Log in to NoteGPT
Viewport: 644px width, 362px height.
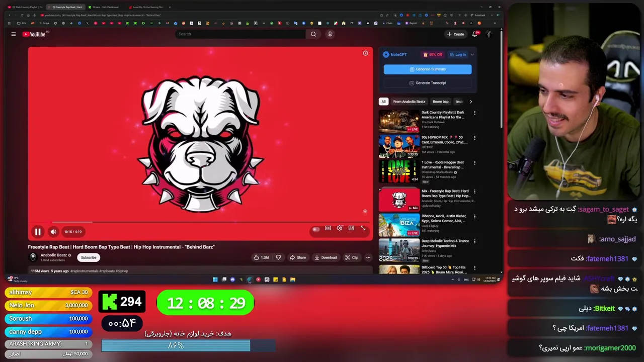point(458,54)
